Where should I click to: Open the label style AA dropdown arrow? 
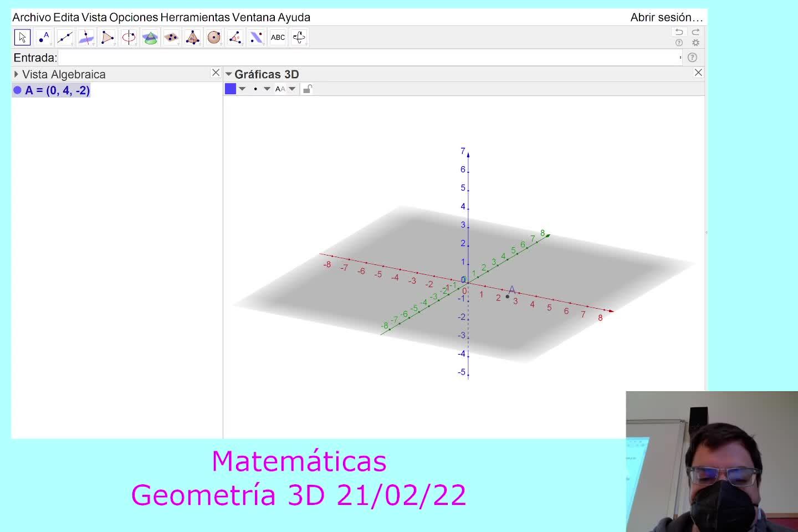[x=292, y=89]
